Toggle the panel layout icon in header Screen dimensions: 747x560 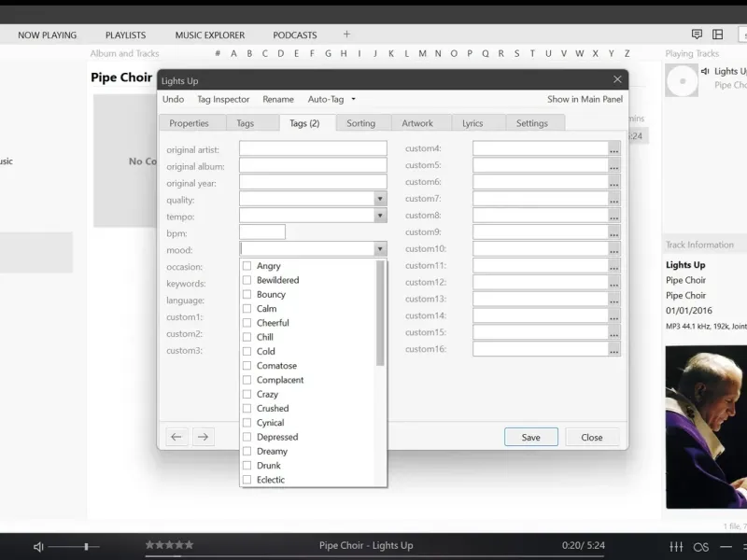coord(717,35)
